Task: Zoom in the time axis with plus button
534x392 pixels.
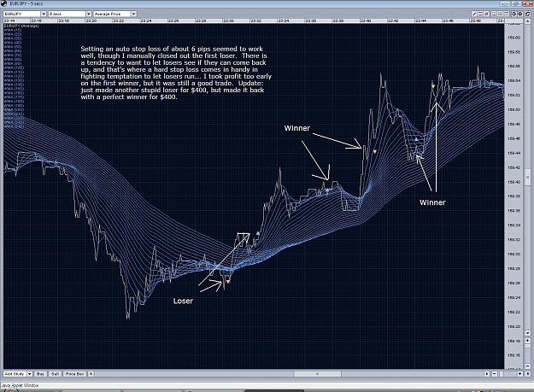Action: (x=520, y=374)
